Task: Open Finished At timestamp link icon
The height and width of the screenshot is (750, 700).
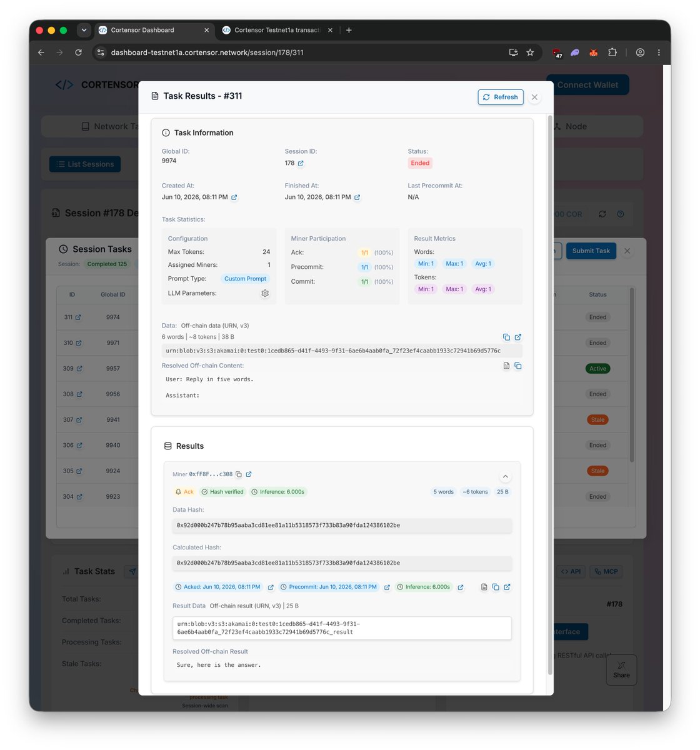Action: (357, 197)
